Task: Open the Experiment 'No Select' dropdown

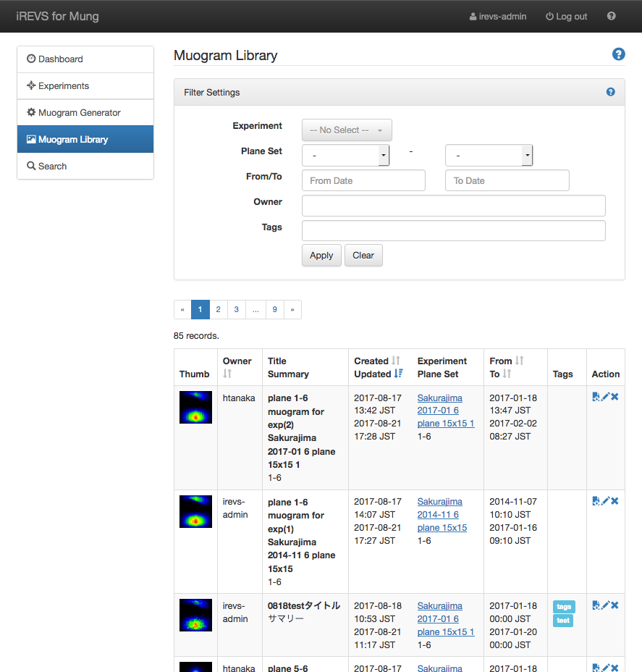Action: click(x=347, y=130)
